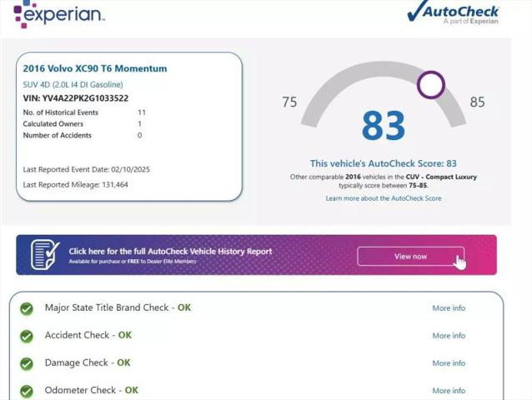This screenshot has width=532, height=400.
Task: Click the report document icon in banner
Action: point(45,254)
